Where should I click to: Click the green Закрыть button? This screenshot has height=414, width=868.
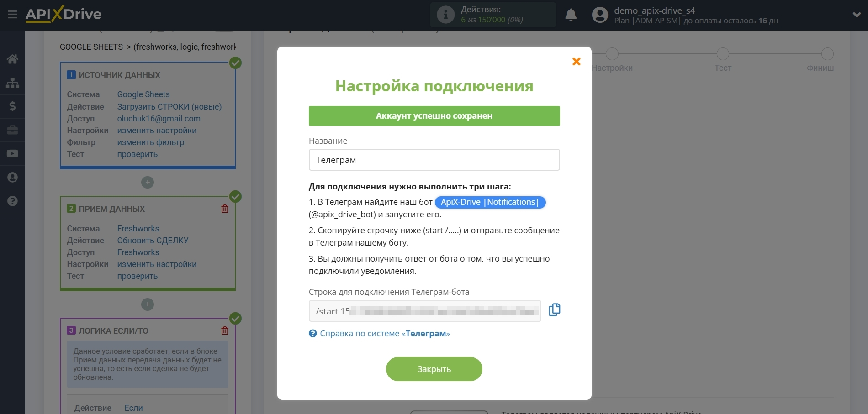tap(434, 369)
